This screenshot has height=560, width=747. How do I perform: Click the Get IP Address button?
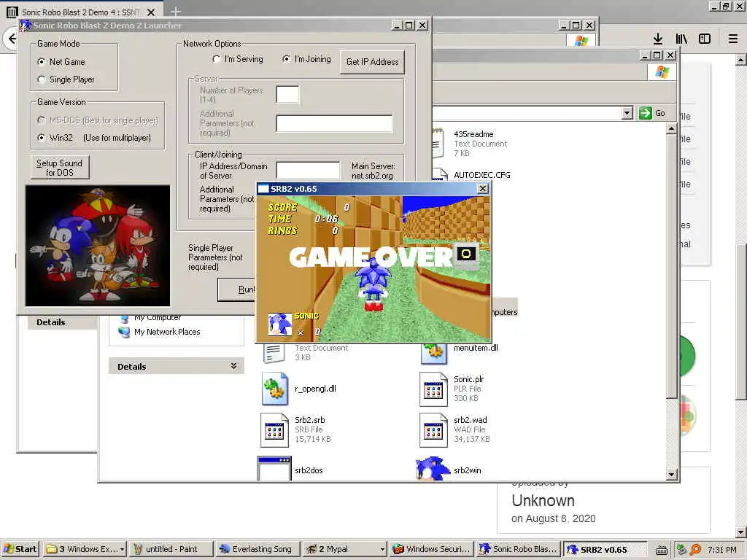pyautogui.click(x=372, y=62)
